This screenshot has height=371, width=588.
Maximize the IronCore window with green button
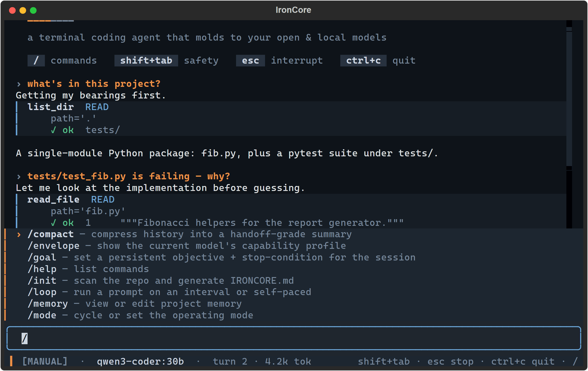(33, 10)
